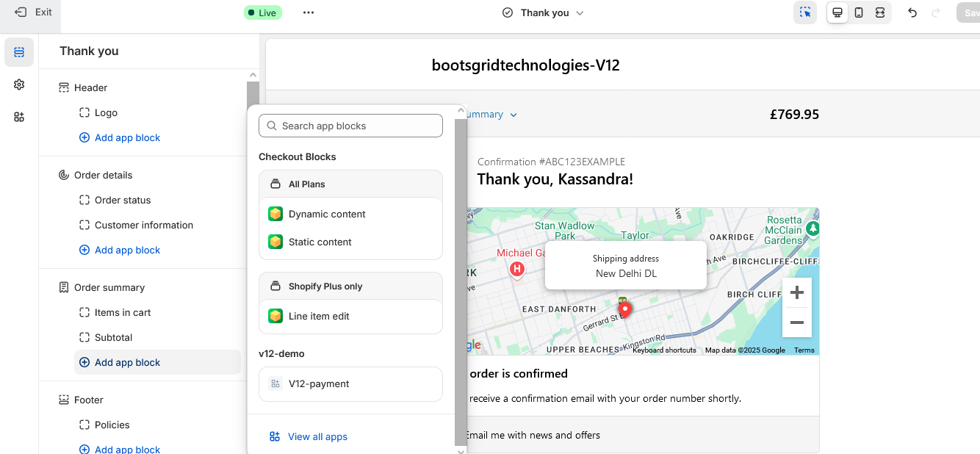Click the Thank you sidebar title
The height and width of the screenshot is (454, 980).
(89, 51)
